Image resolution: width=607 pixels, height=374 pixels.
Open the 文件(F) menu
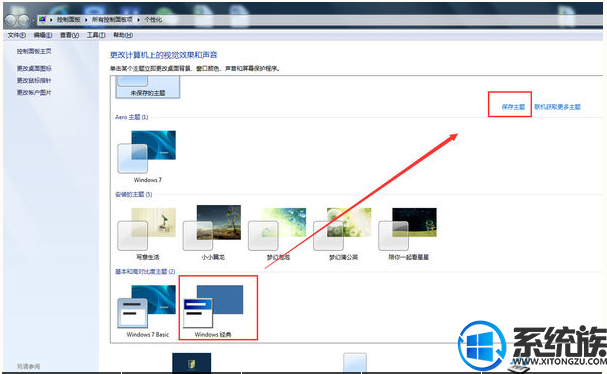click(16, 35)
